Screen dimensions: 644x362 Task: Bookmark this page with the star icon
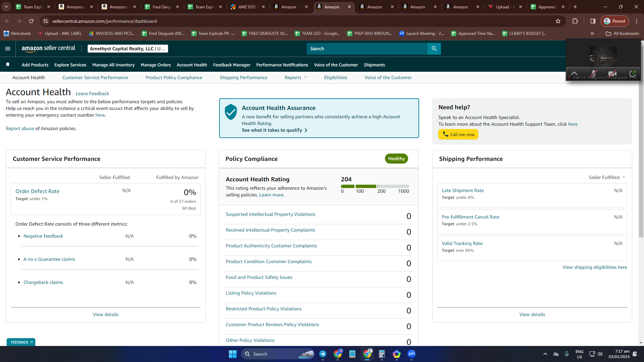point(558,21)
